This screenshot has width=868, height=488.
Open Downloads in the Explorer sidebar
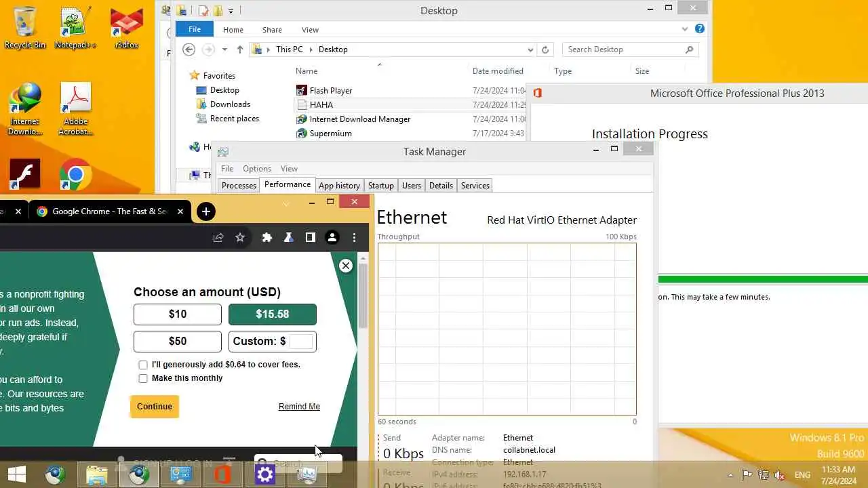tap(230, 104)
